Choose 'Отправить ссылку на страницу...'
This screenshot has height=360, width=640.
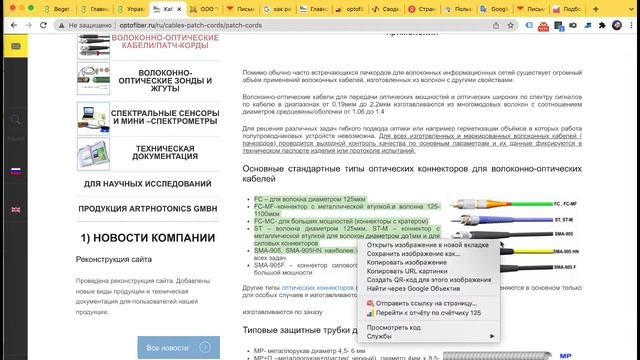428,303
